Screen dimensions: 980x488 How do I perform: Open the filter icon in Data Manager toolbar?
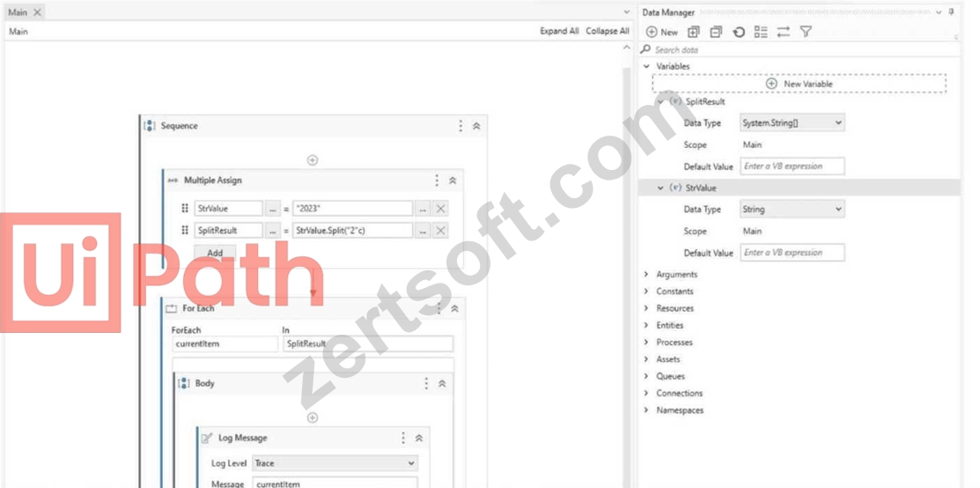807,32
